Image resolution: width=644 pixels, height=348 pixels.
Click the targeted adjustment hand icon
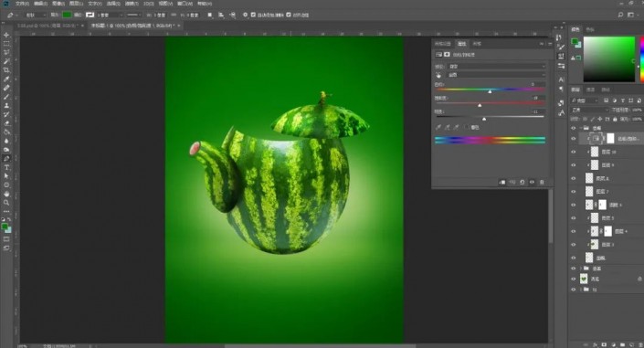[x=438, y=75]
